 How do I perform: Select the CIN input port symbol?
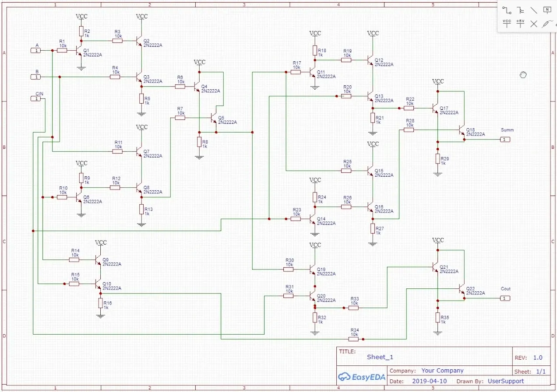(36, 98)
